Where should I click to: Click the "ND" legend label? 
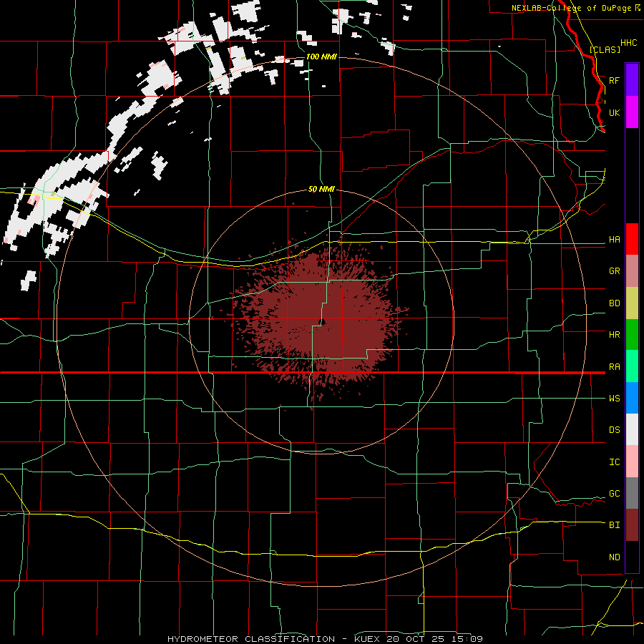click(614, 557)
